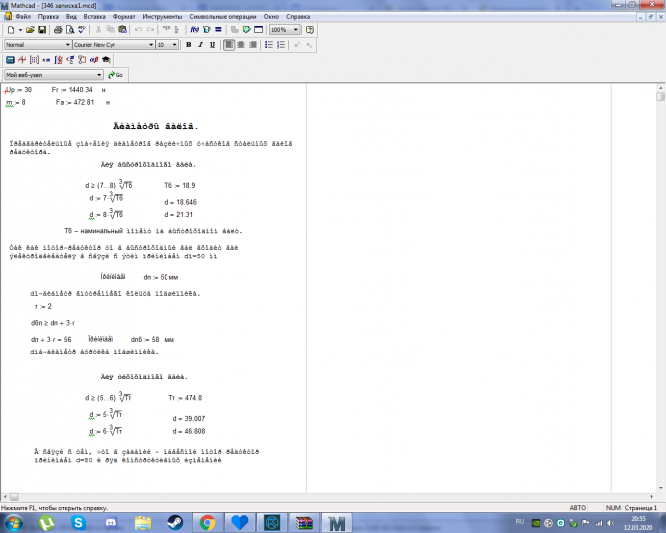
Task: Open Calculator toolbar palette
Action: pyautogui.click(x=10, y=60)
